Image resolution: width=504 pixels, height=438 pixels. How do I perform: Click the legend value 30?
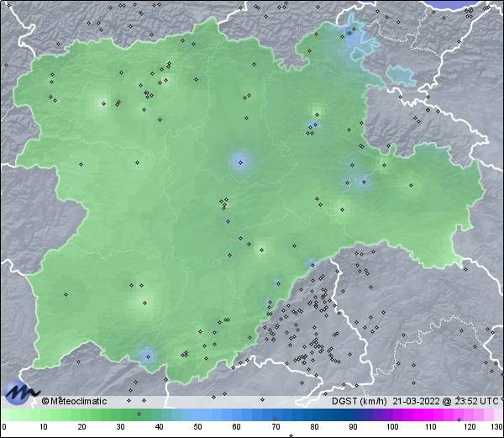tap(120, 427)
